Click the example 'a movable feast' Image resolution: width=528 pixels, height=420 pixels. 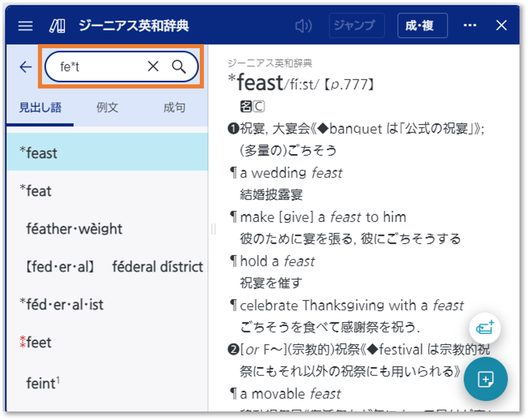[290, 394]
